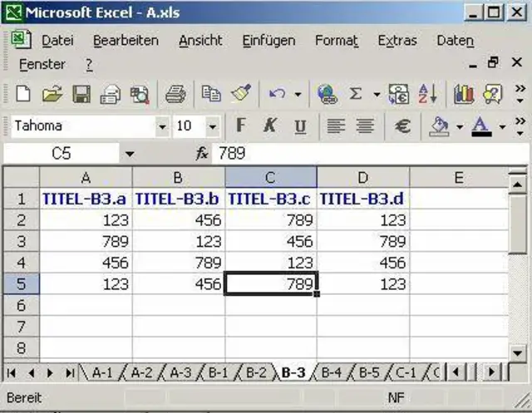Screen dimensions: 532x413
Task: Apply font color with the A icon
Action: pyautogui.click(x=481, y=126)
